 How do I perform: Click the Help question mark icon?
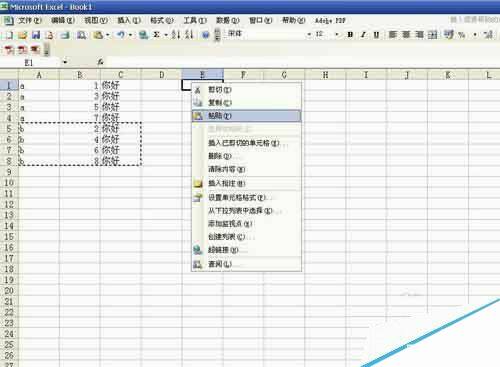pos(206,35)
